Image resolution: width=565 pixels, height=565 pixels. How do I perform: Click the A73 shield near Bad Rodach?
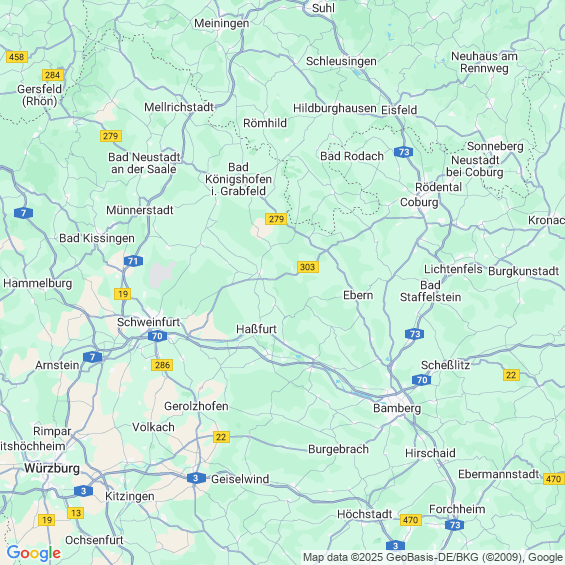point(404,152)
